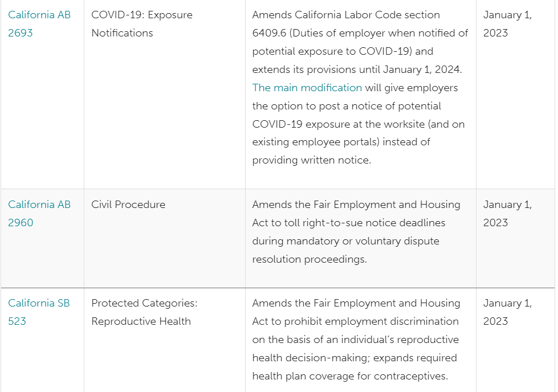Image resolution: width=558 pixels, height=392 pixels.
Task: Click the effective date in the SB 523 row
Action: [x=507, y=312]
